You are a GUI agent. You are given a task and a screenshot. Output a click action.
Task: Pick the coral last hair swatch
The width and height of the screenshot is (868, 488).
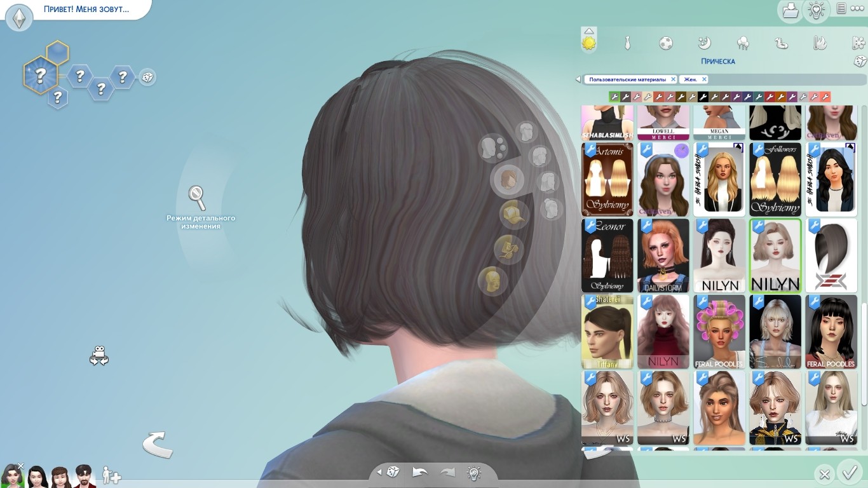[x=825, y=97]
